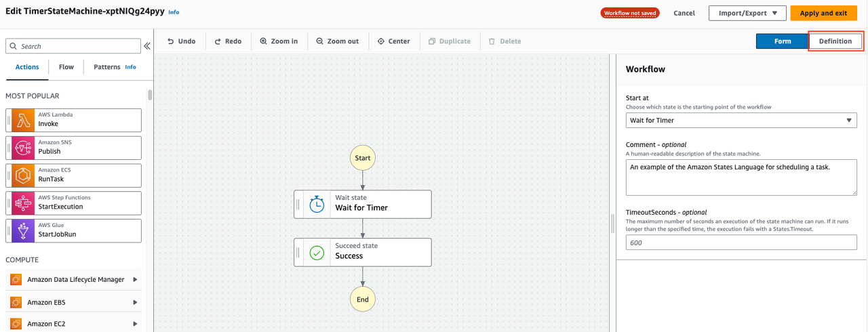Click the COMPUTE section heading

tap(22, 260)
